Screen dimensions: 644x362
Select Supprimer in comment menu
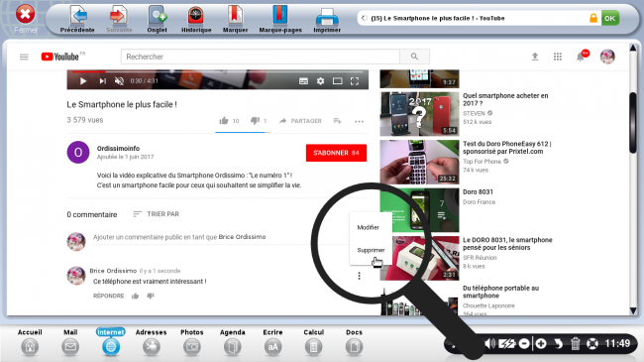click(x=371, y=250)
